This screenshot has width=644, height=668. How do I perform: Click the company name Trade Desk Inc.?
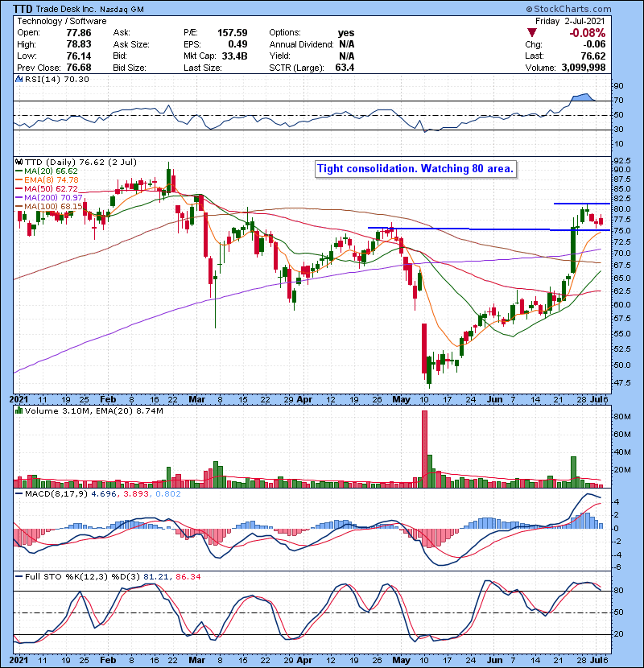(x=65, y=9)
